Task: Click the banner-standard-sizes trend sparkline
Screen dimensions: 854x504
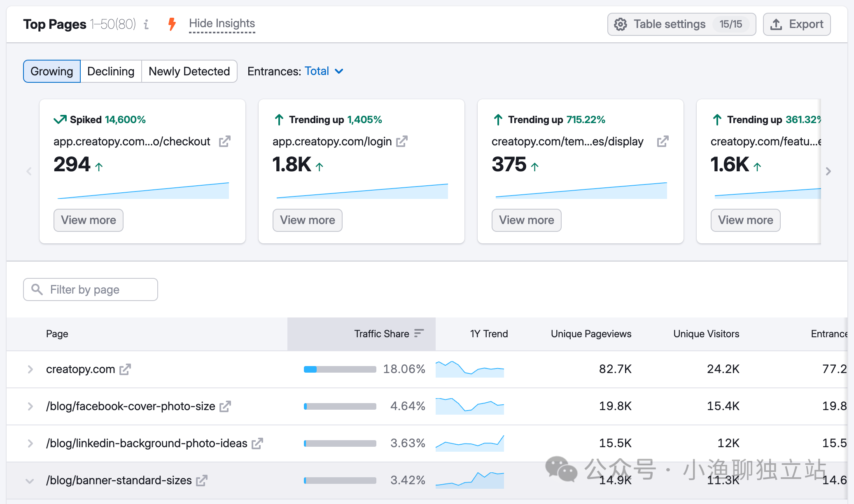Action: click(x=470, y=480)
